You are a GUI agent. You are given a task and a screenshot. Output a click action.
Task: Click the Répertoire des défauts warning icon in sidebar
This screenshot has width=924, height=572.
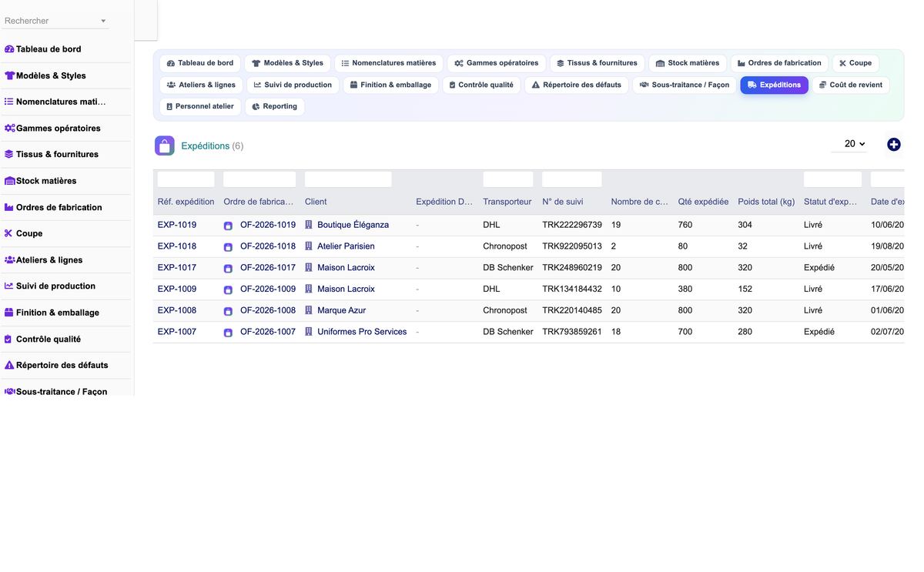click(9, 365)
